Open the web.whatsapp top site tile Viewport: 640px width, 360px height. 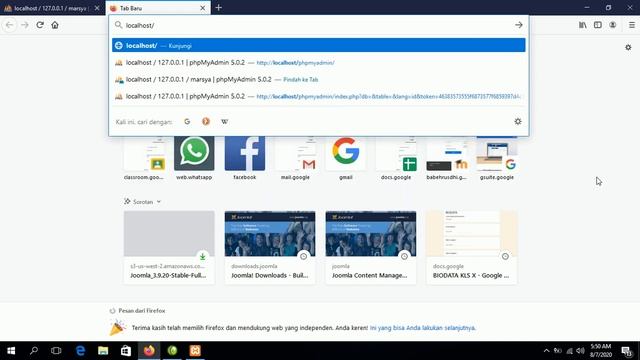pos(194,158)
